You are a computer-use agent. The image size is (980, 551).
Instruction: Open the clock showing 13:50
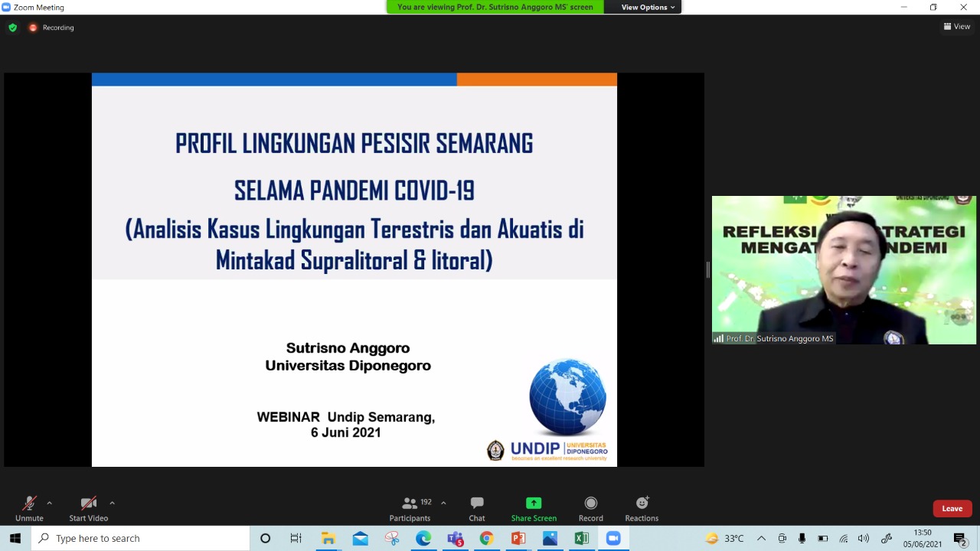[923, 538]
